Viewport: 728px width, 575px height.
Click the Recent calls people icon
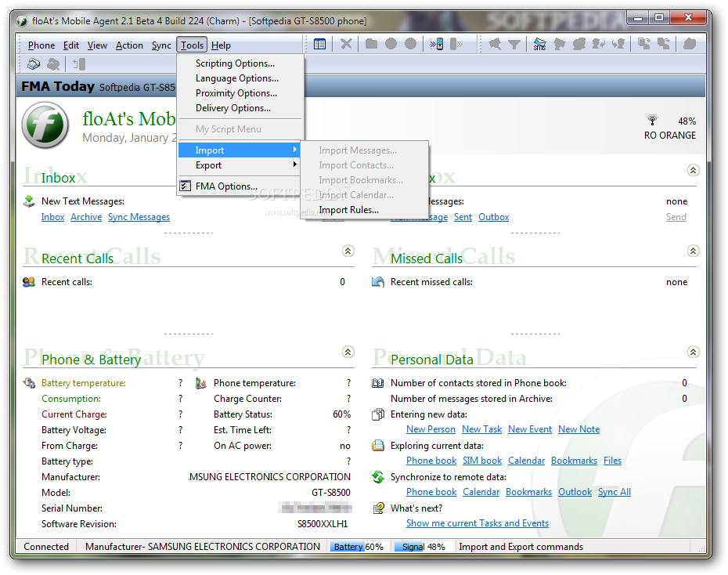click(29, 282)
